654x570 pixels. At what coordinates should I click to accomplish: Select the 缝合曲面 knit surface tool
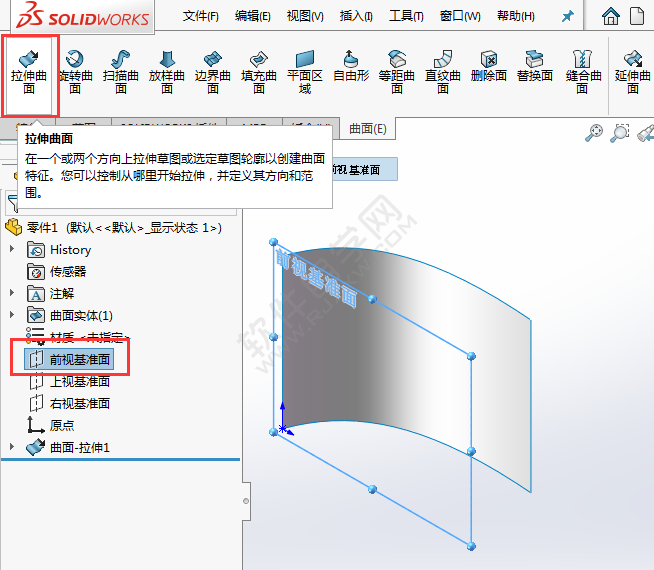tap(583, 72)
